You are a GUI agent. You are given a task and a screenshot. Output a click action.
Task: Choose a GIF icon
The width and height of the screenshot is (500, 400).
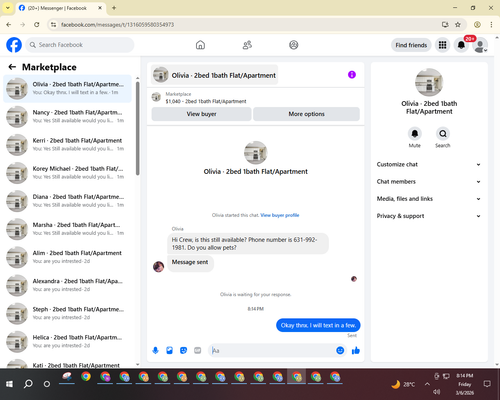pyautogui.click(x=198, y=350)
